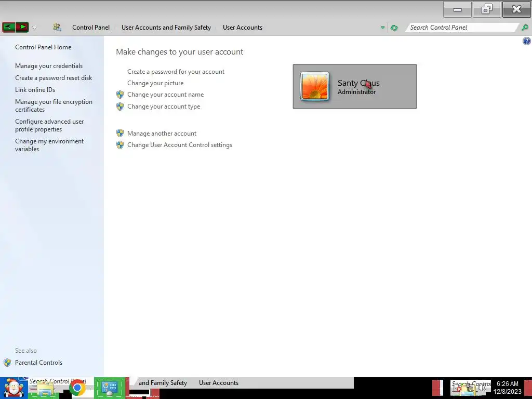The height and width of the screenshot is (399, 532).
Task: Open File Explorer from the taskbar
Action: (x=45, y=389)
